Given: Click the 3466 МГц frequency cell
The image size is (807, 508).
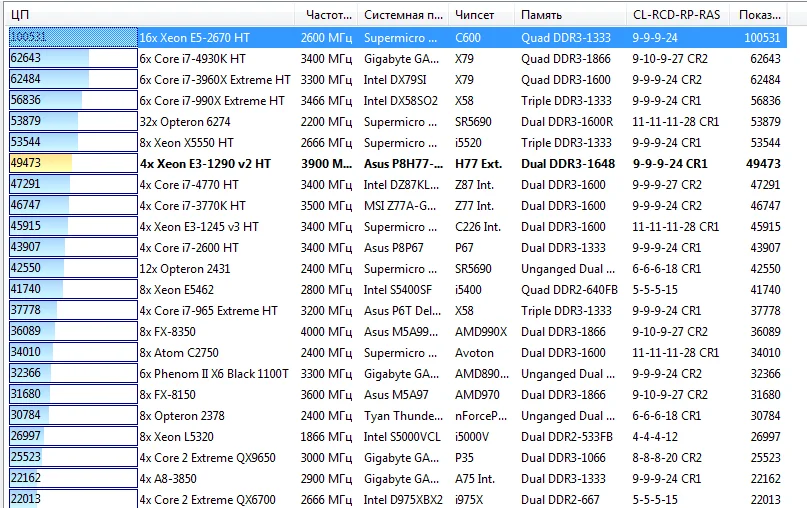Looking at the screenshot, I should tap(326, 101).
